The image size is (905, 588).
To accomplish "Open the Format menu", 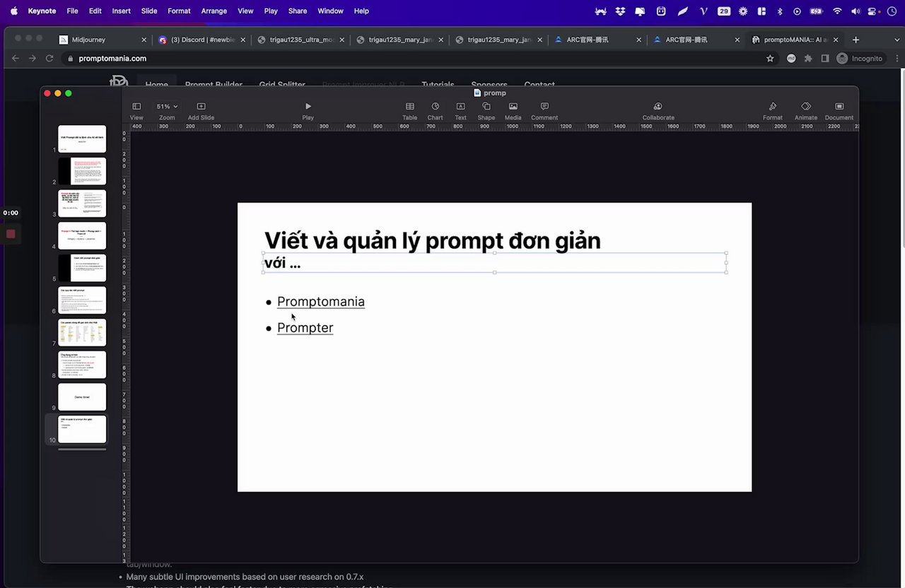I will click(x=179, y=11).
